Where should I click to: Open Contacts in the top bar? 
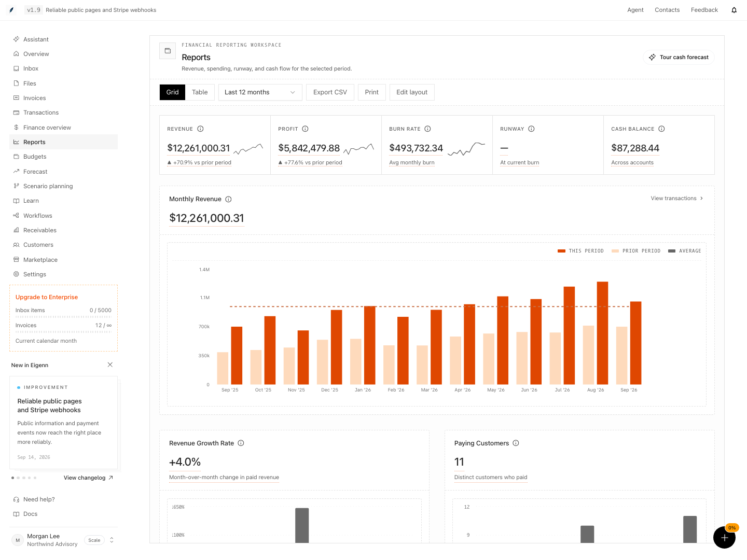coord(667,10)
